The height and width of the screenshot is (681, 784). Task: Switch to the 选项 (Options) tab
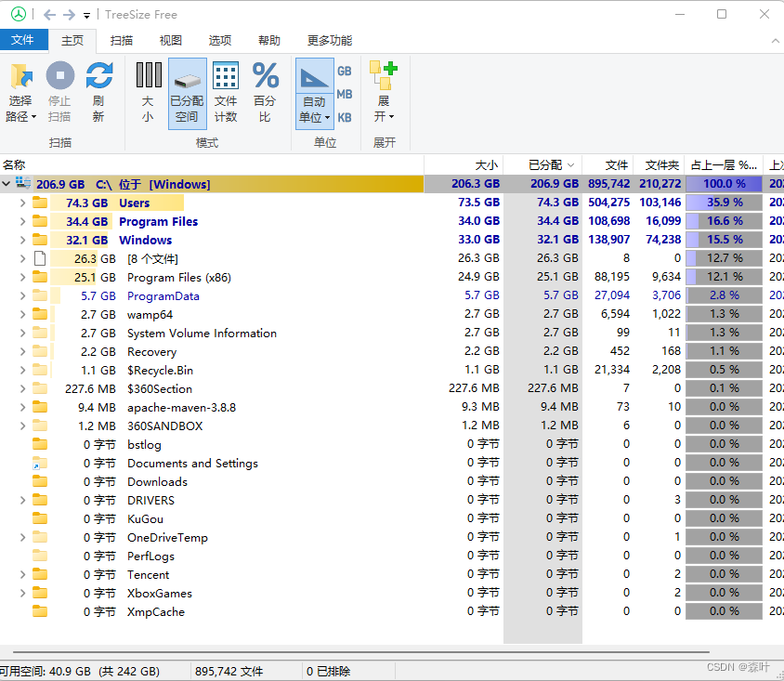pos(219,41)
